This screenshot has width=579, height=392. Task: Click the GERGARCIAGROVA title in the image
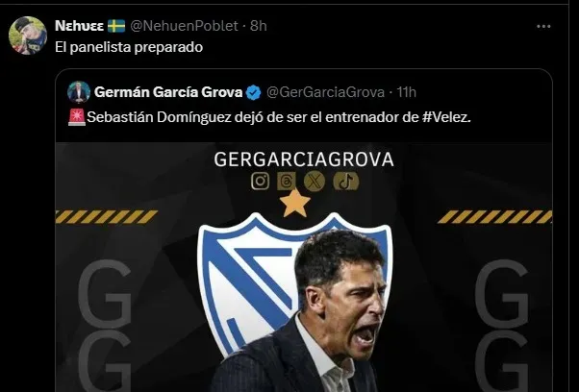click(x=303, y=159)
